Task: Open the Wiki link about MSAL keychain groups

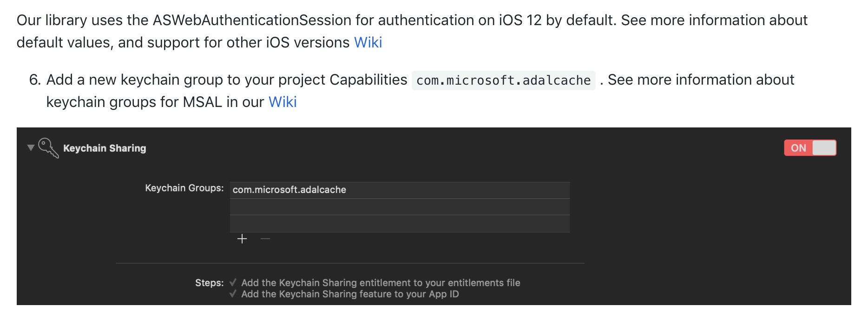Action: click(282, 102)
